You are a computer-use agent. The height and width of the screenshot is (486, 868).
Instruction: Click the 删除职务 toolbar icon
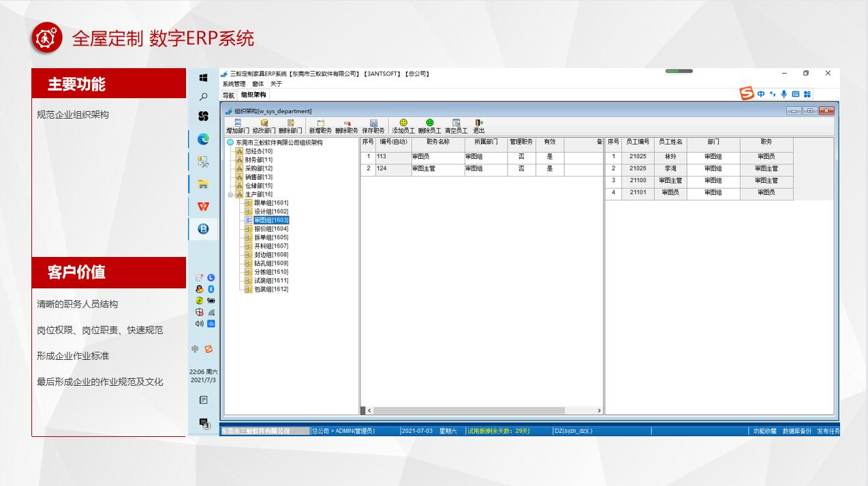347,123
